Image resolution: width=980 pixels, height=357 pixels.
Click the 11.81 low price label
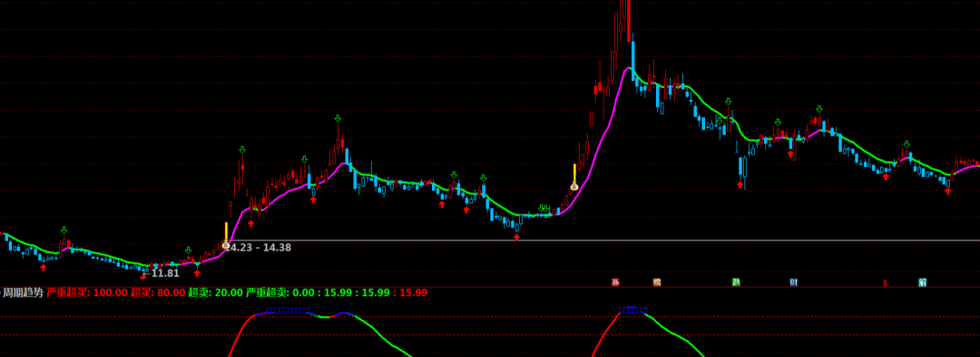coord(165,273)
